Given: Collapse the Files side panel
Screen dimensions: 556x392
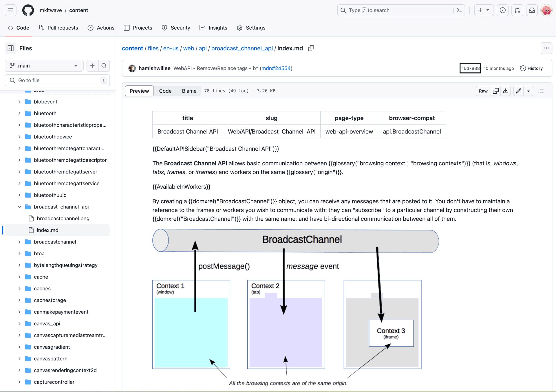Looking at the screenshot, I should [x=11, y=48].
